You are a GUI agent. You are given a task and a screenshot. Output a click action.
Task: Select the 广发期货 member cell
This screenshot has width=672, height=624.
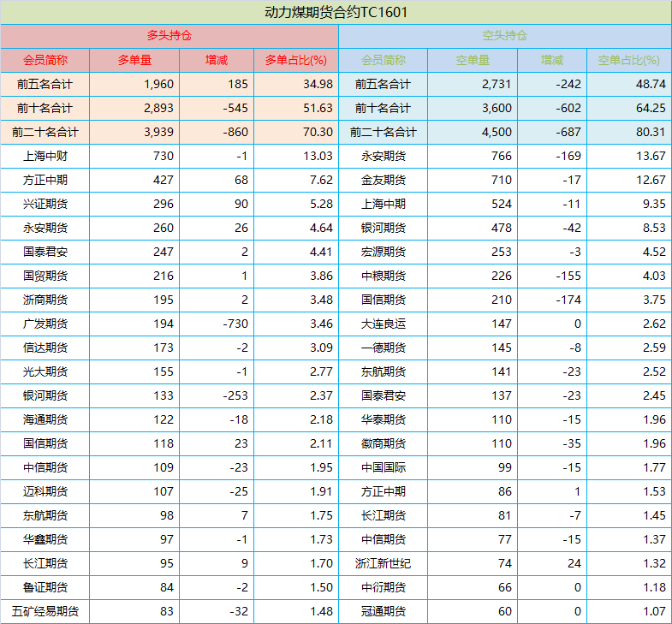click(x=45, y=324)
